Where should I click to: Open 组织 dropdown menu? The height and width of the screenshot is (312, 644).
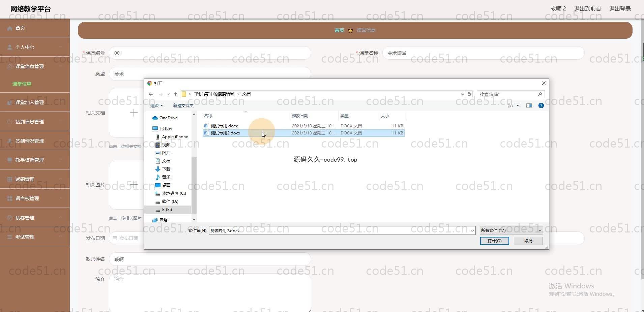(156, 106)
